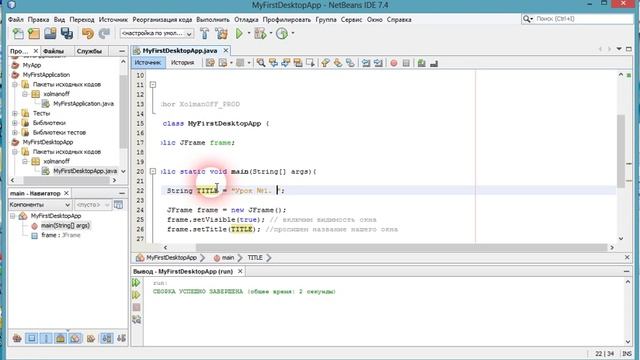Click the Toggle Bookmark icon in editor toolbar
Image resolution: width=640 pixels, height=360 pixels.
[350, 63]
